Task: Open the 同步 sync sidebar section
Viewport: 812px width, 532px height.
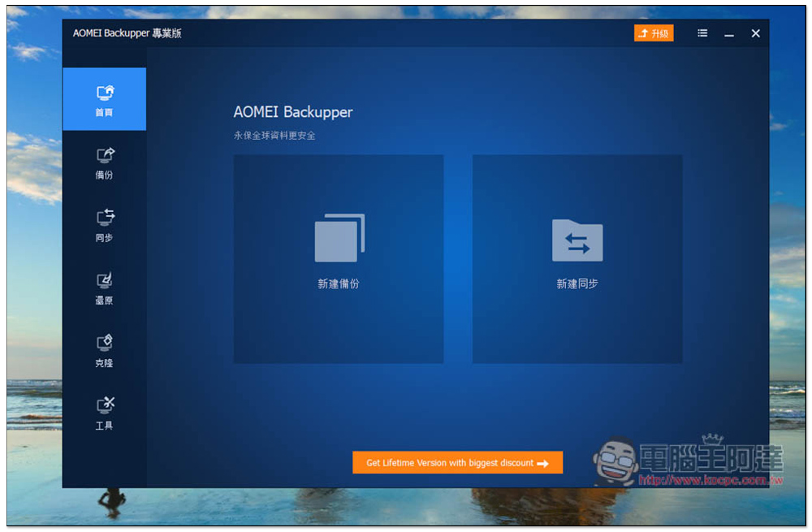Action: tap(104, 225)
